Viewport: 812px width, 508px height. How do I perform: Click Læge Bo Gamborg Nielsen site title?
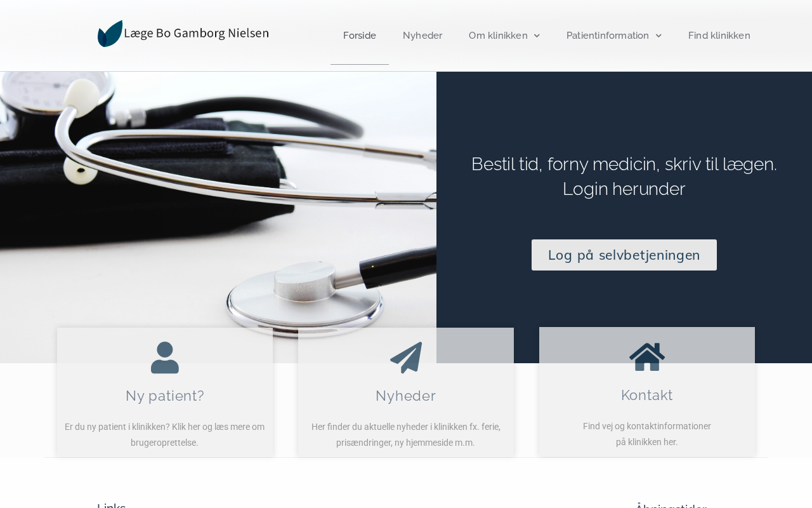click(196, 33)
